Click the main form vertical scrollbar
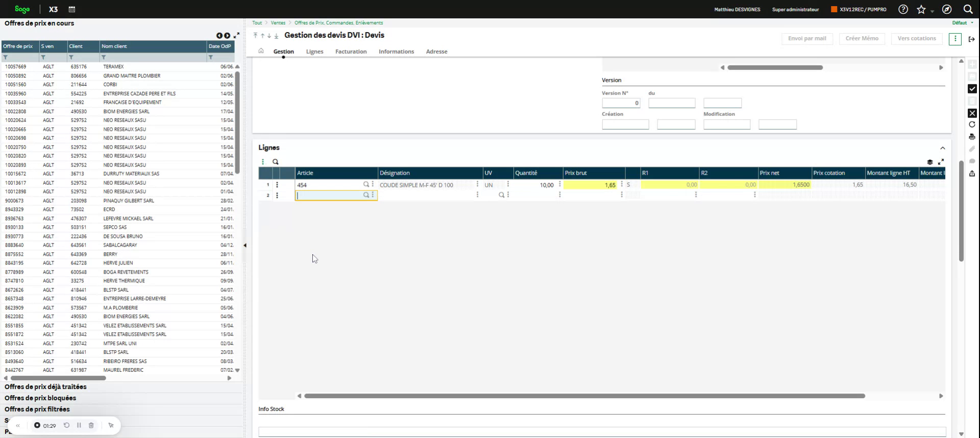The width and height of the screenshot is (980, 438). coord(961,211)
